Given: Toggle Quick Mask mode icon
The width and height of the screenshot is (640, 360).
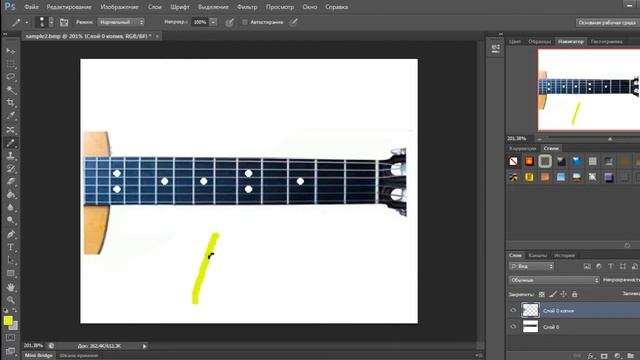Looking at the screenshot, I should (11, 338).
